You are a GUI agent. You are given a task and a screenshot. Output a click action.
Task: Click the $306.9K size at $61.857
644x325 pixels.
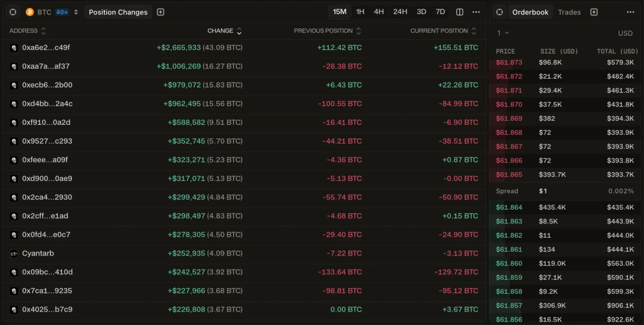[x=552, y=305]
